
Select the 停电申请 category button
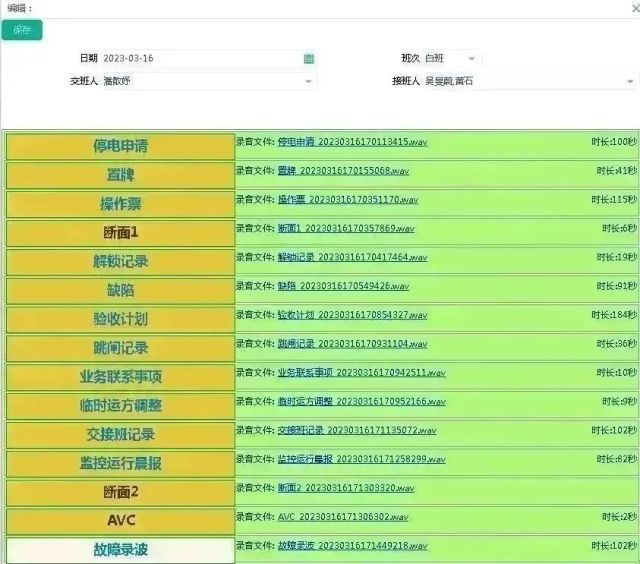click(x=120, y=146)
